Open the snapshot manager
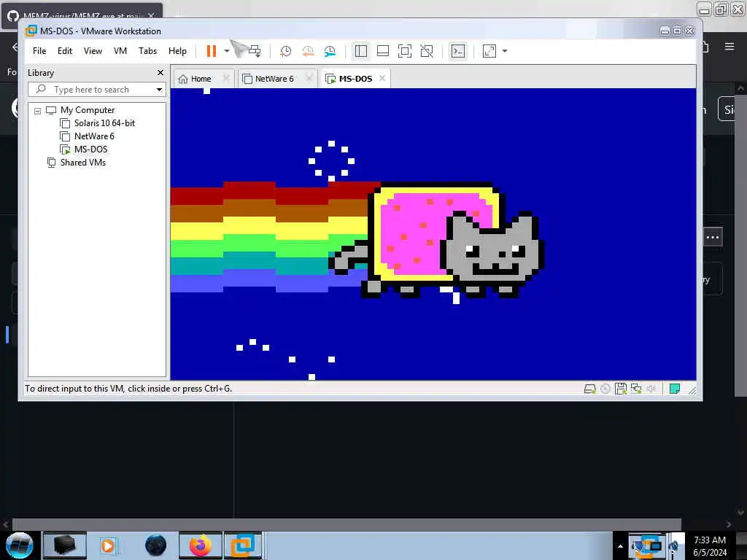The width and height of the screenshot is (747, 560). click(330, 51)
